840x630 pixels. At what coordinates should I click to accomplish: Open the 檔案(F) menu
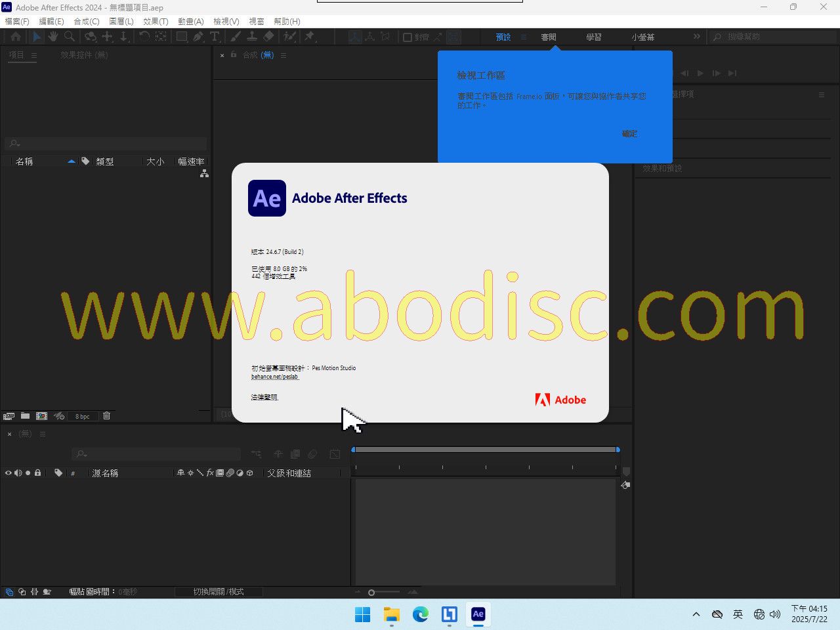(x=17, y=22)
